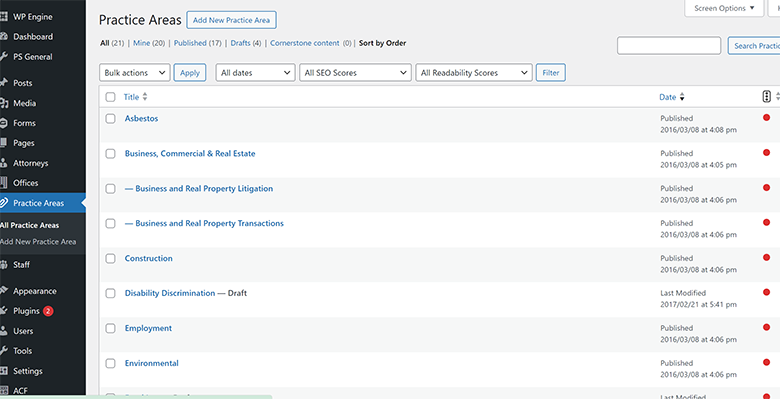This screenshot has width=780, height=399.
Task: Click the Appearance brush icon
Action: click(3, 291)
